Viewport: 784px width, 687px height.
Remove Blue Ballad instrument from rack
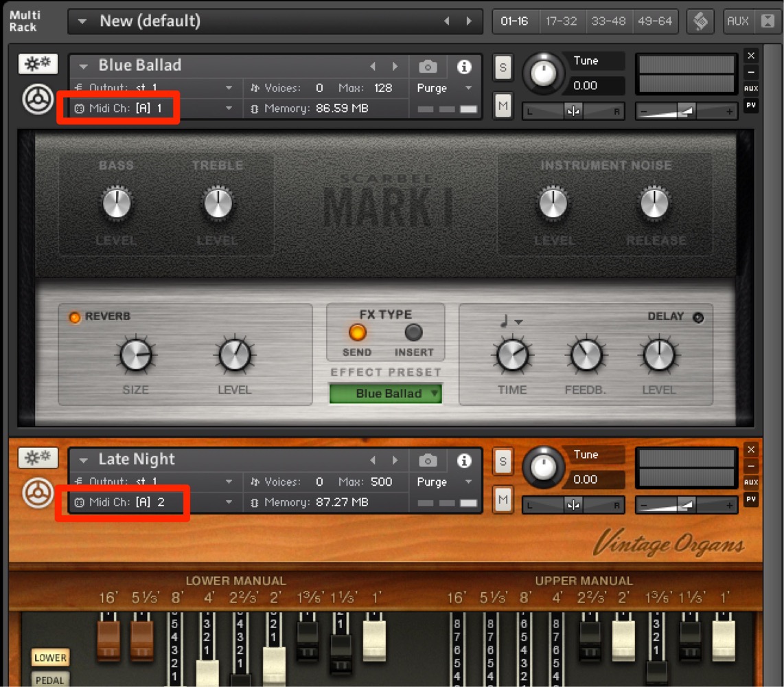[x=751, y=56]
